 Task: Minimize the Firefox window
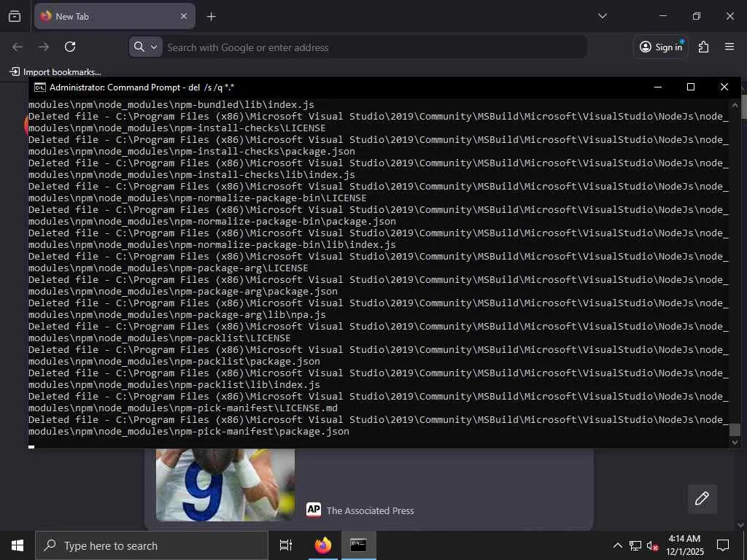(663, 16)
